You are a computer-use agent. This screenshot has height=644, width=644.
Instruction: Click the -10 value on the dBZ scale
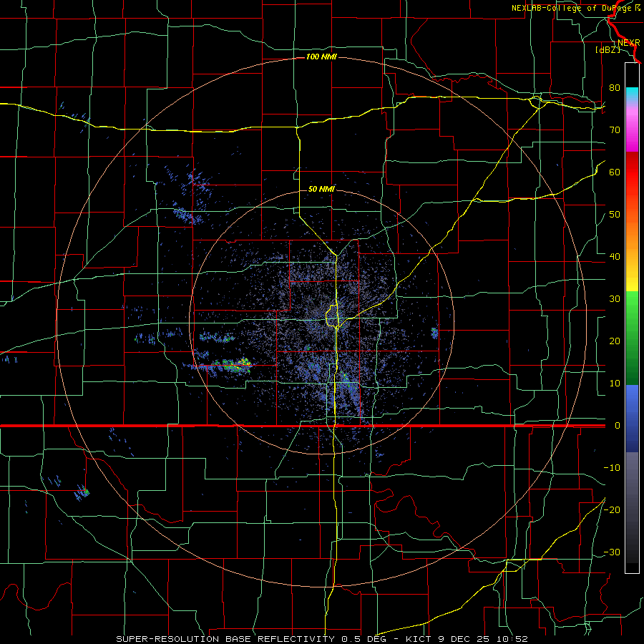[x=612, y=468]
